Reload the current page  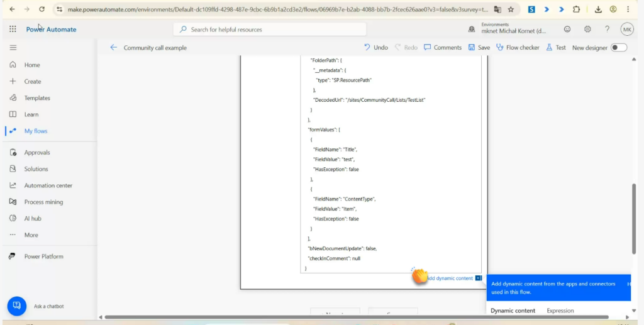(x=42, y=9)
